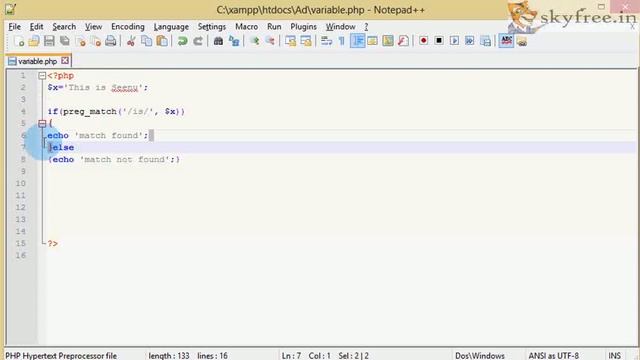Viewport: 640px width, 360px height.
Task: Close the variable.php tab
Action: (65, 61)
